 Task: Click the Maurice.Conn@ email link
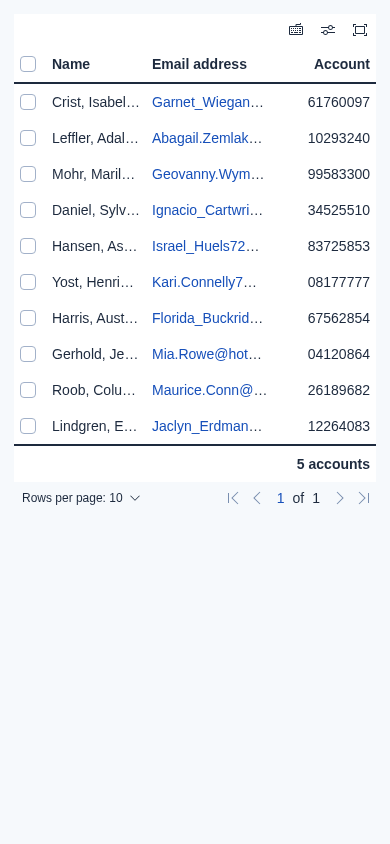click(x=210, y=390)
